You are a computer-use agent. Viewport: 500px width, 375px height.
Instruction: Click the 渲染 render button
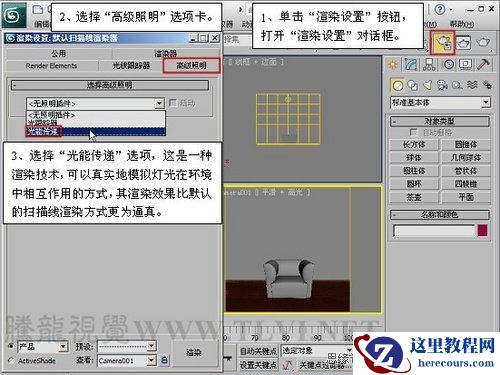click(x=194, y=352)
